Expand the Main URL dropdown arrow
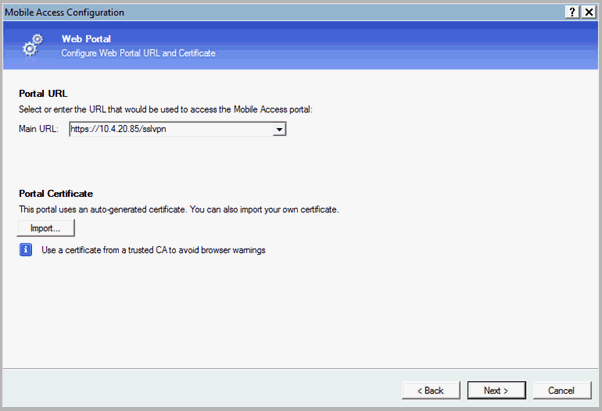 tap(280, 129)
